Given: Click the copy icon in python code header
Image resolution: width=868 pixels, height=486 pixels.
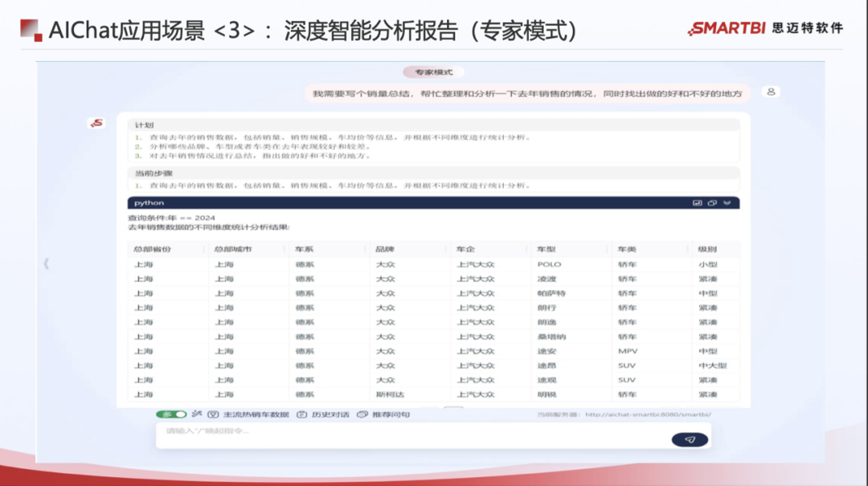Looking at the screenshot, I should pos(712,203).
